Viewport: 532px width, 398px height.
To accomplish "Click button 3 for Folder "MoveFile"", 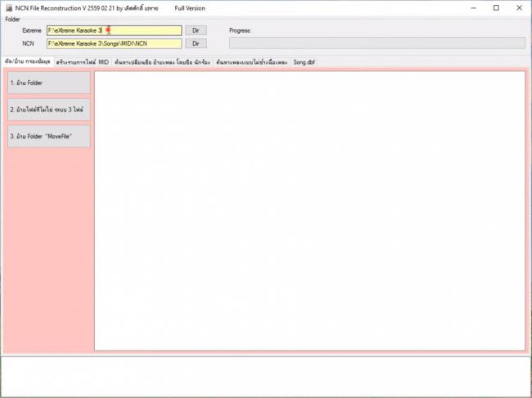I will point(49,136).
